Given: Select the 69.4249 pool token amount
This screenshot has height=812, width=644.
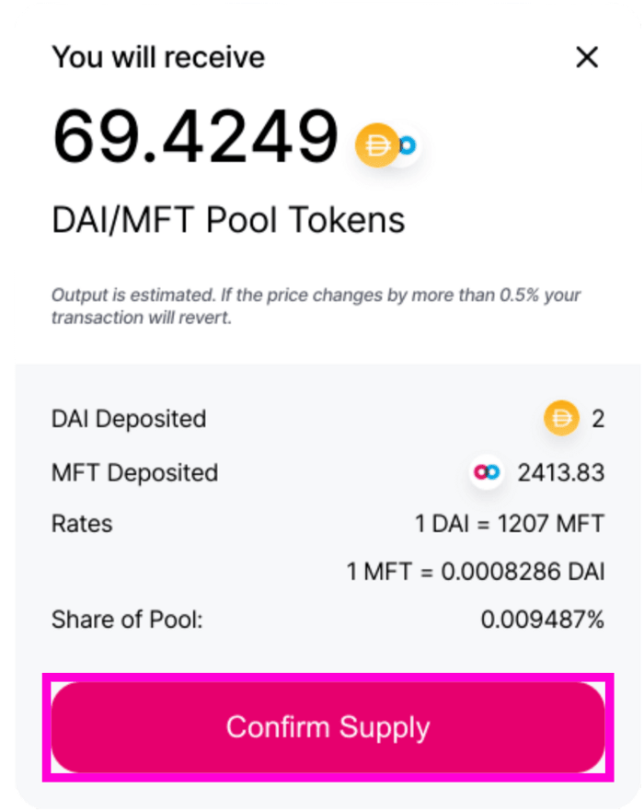Looking at the screenshot, I should point(196,137).
